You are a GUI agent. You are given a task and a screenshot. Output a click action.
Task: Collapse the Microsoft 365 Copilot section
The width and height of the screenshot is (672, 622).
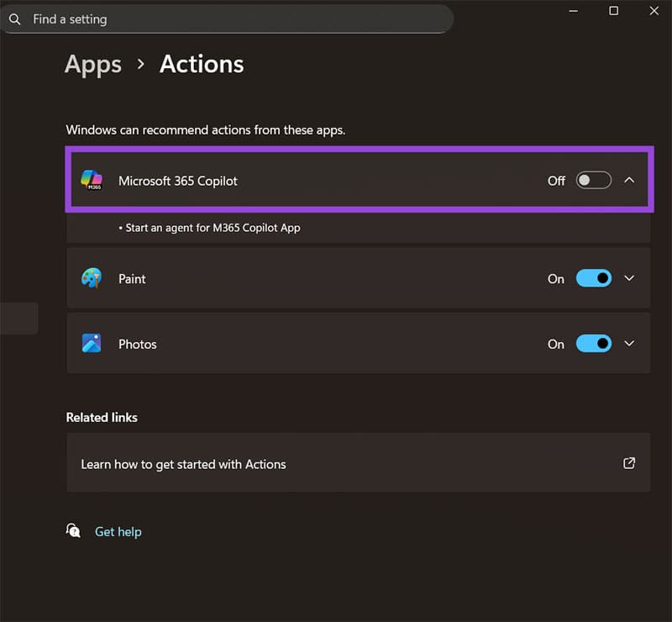tap(630, 180)
